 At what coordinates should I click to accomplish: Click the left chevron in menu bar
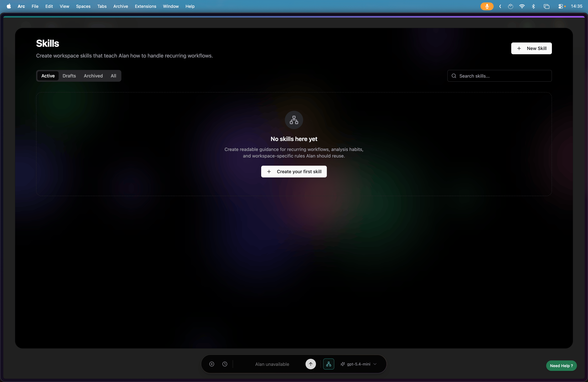(x=500, y=6)
